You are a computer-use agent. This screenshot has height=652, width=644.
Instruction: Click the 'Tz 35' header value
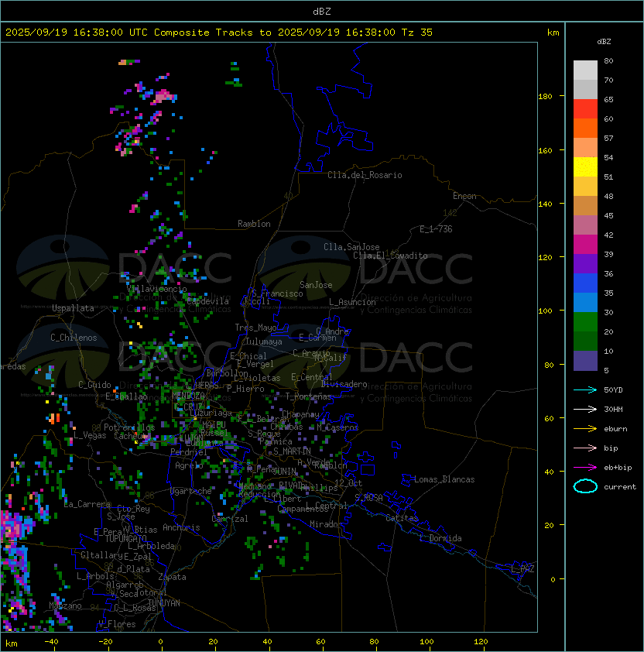click(x=417, y=33)
